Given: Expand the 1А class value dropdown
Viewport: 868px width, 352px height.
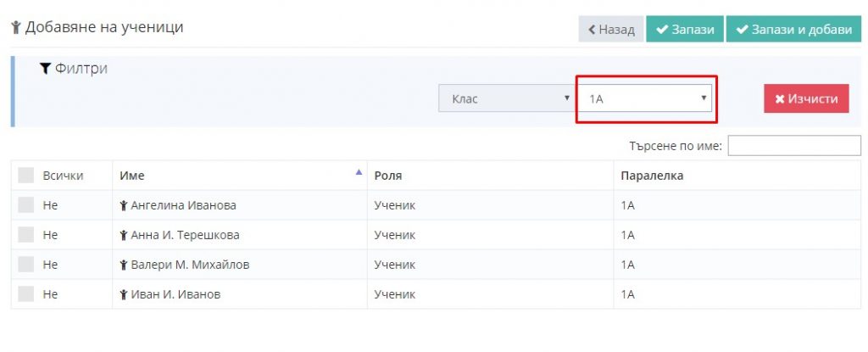Looking at the screenshot, I should click(x=645, y=98).
